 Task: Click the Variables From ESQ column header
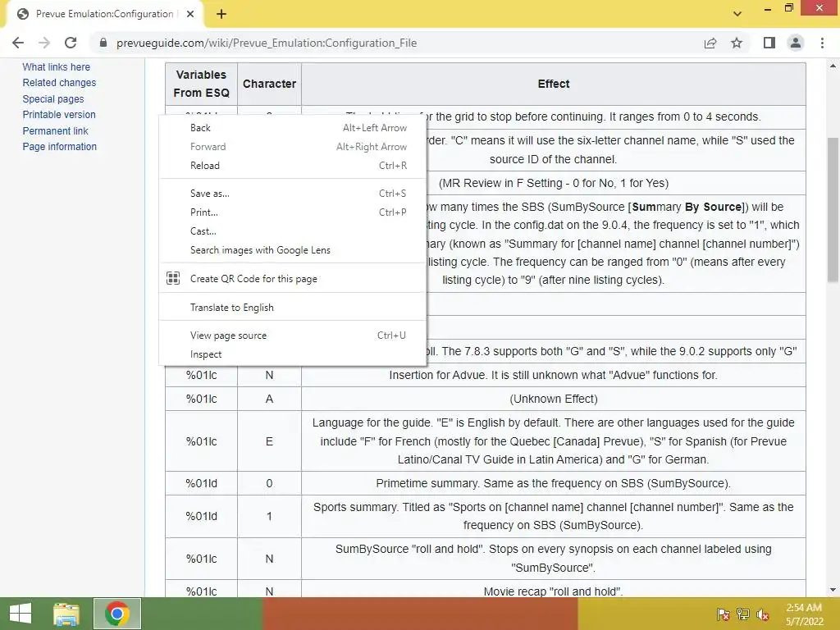pyautogui.click(x=202, y=84)
